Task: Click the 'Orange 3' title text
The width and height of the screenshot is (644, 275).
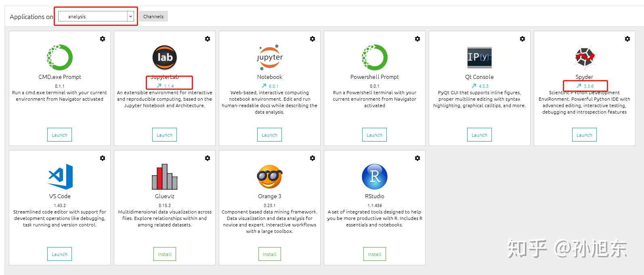Action: pos(270,196)
